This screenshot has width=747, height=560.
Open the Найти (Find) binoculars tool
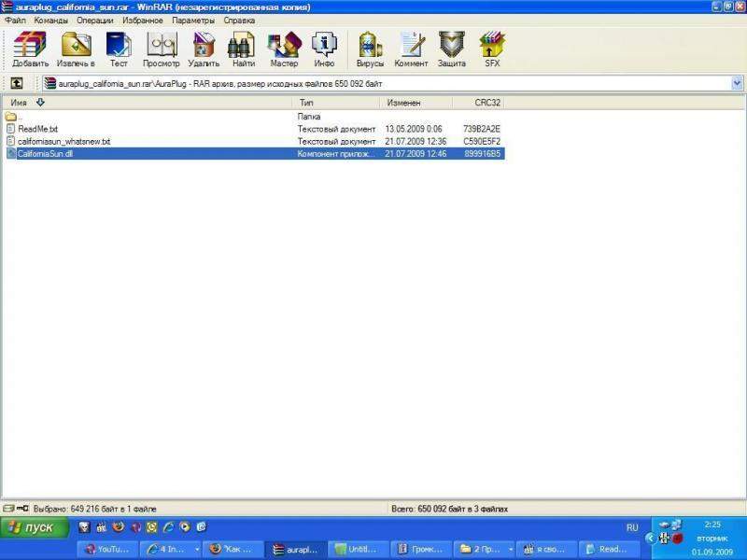tap(244, 49)
